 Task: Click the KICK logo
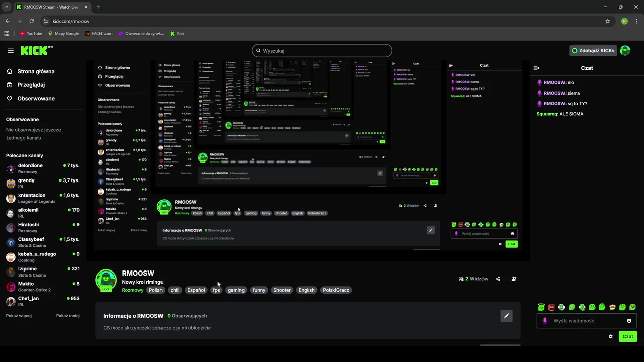click(37, 50)
